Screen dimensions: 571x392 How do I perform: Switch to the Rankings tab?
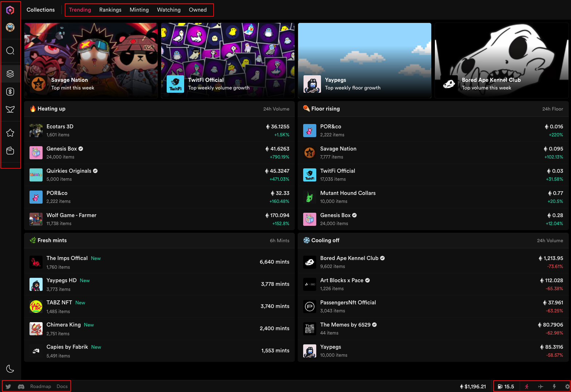[110, 10]
